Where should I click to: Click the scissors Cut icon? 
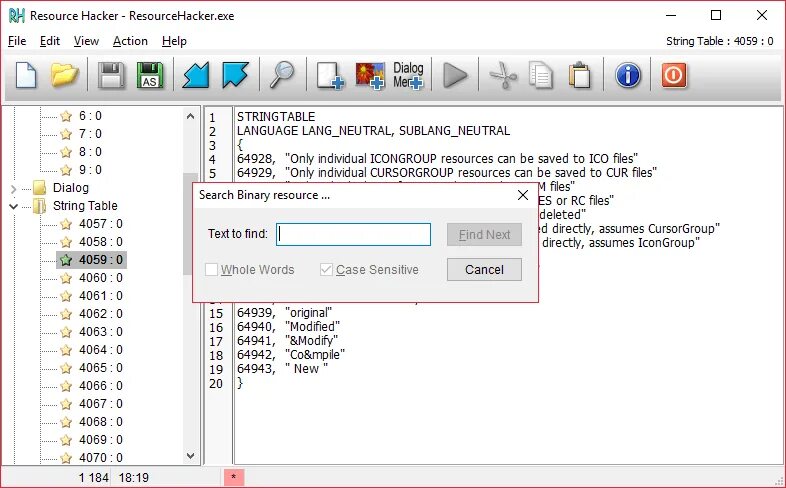point(503,76)
